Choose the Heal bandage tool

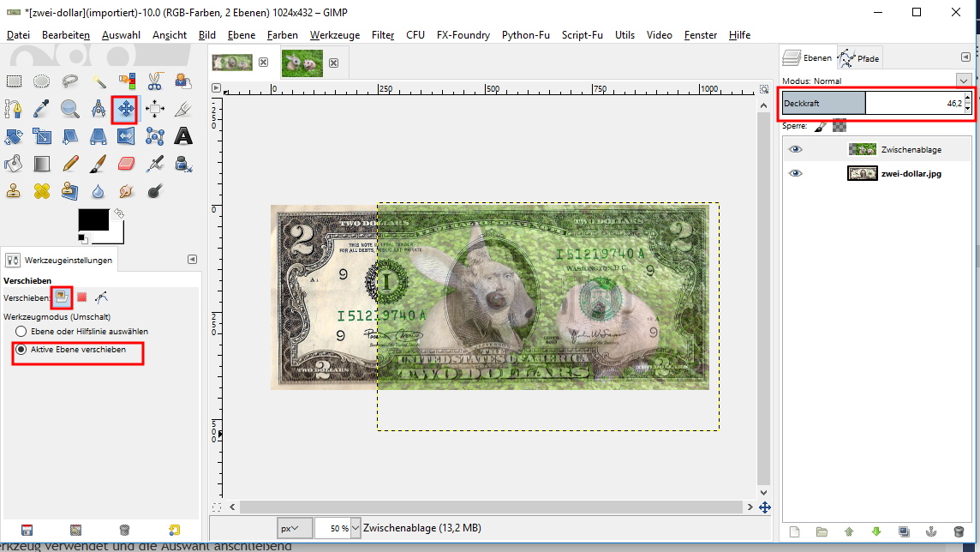pos(41,190)
